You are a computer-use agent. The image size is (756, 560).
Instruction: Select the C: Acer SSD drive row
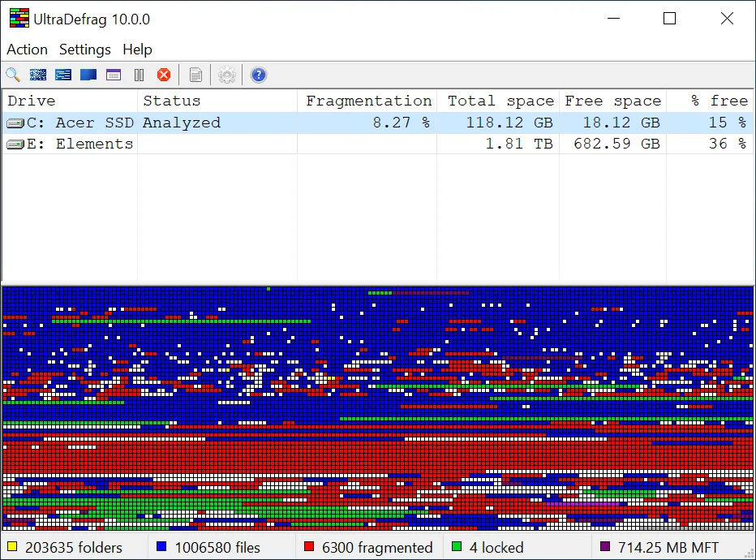[81, 123]
